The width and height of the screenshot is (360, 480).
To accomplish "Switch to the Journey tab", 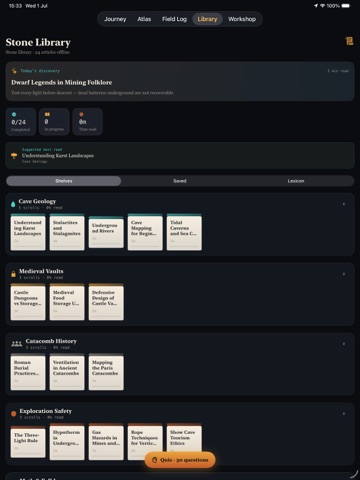I will 115,19.
